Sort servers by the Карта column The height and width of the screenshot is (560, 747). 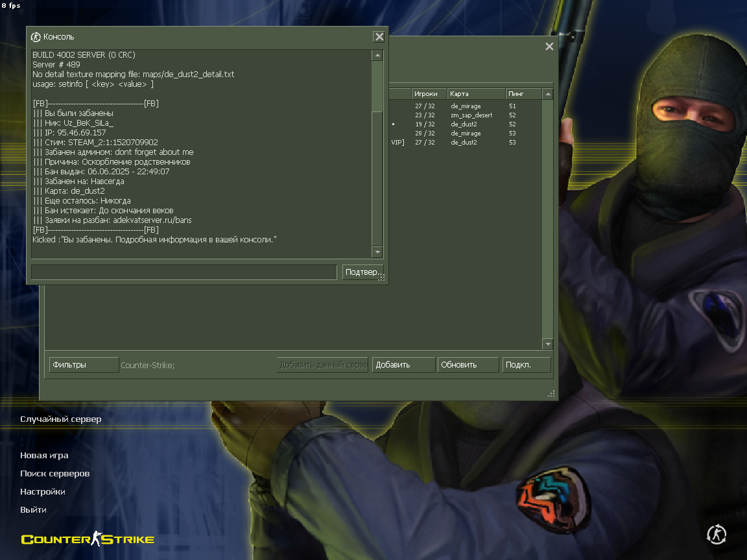click(476, 94)
